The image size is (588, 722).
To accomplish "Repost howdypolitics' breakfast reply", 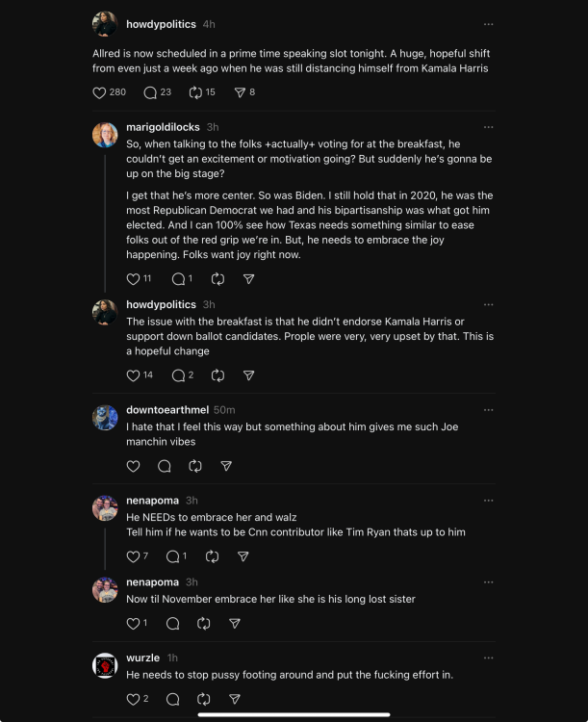I will (217, 375).
